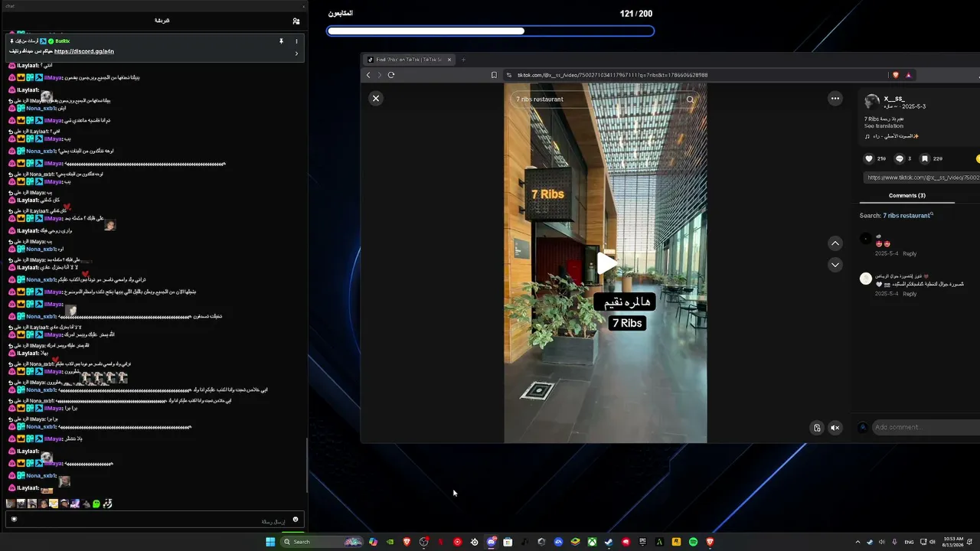Bookmark the video with the favorites icon
The image size is (980, 551).
point(925,159)
